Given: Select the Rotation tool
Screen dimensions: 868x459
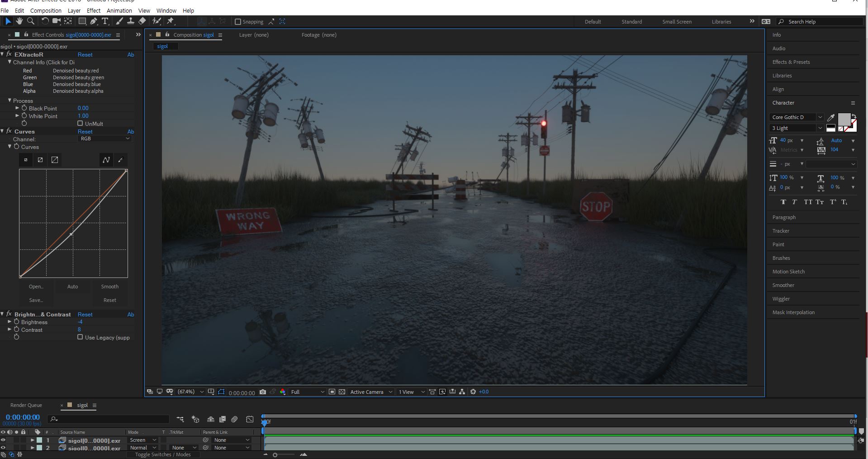Looking at the screenshot, I should (x=45, y=21).
